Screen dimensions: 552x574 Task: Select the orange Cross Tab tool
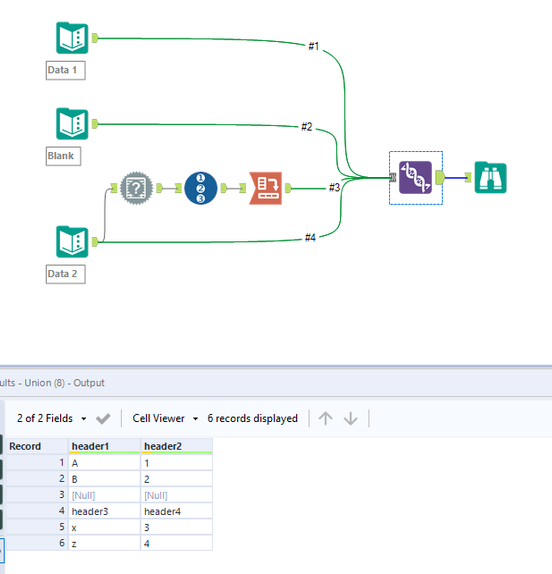click(266, 188)
